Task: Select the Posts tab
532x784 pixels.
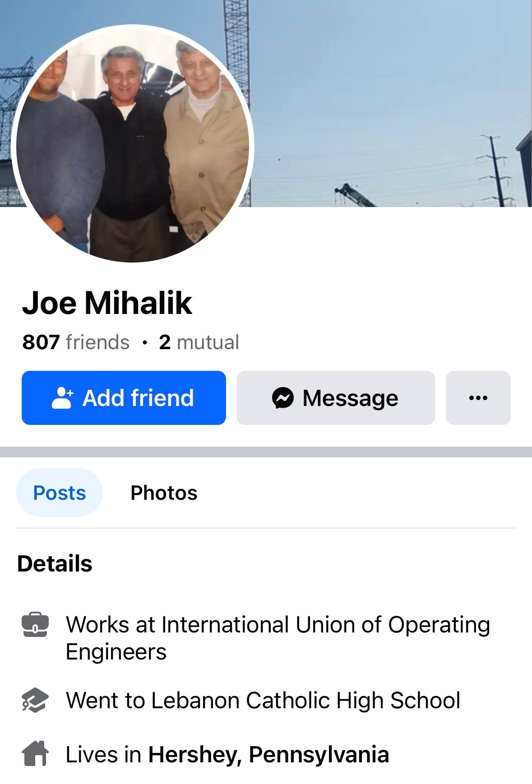Action: tap(60, 493)
